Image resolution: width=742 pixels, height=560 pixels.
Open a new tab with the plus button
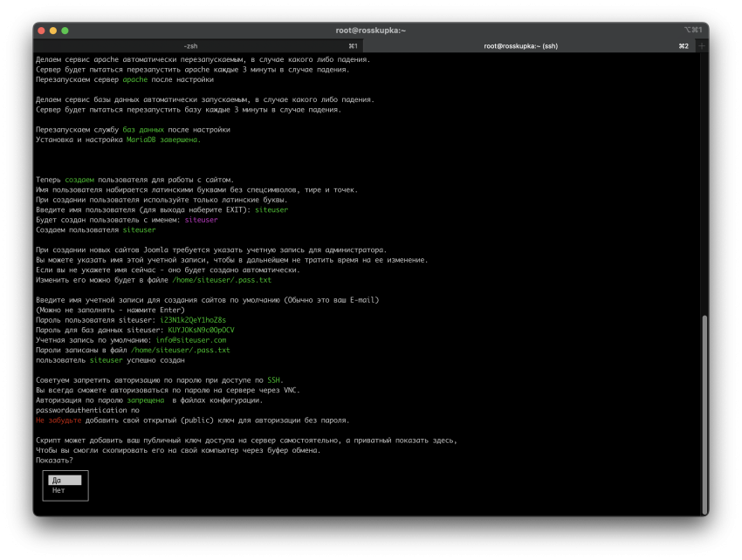pos(701,46)
